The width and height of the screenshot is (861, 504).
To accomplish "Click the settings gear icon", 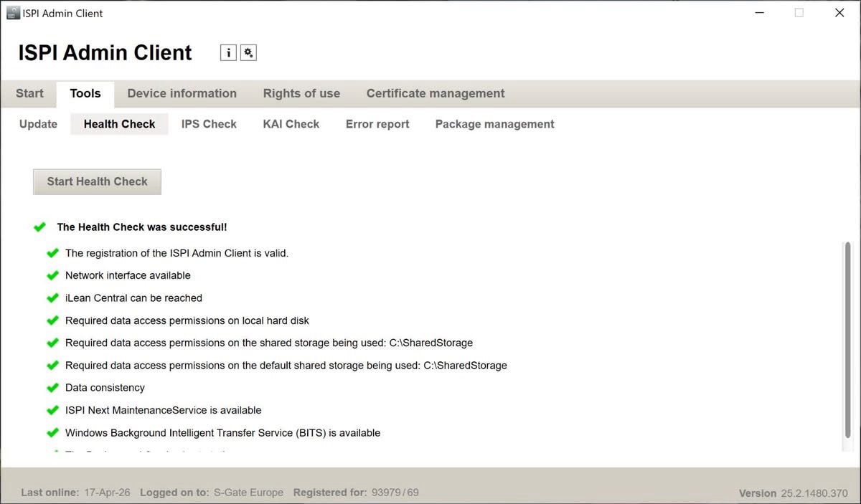I will coord(248,52).
